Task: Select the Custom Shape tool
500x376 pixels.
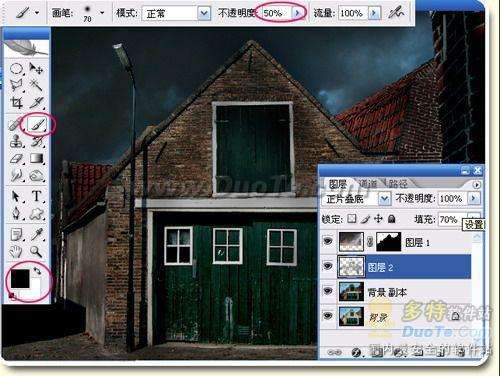Action: pyautogui.click(x=37, y=214)
